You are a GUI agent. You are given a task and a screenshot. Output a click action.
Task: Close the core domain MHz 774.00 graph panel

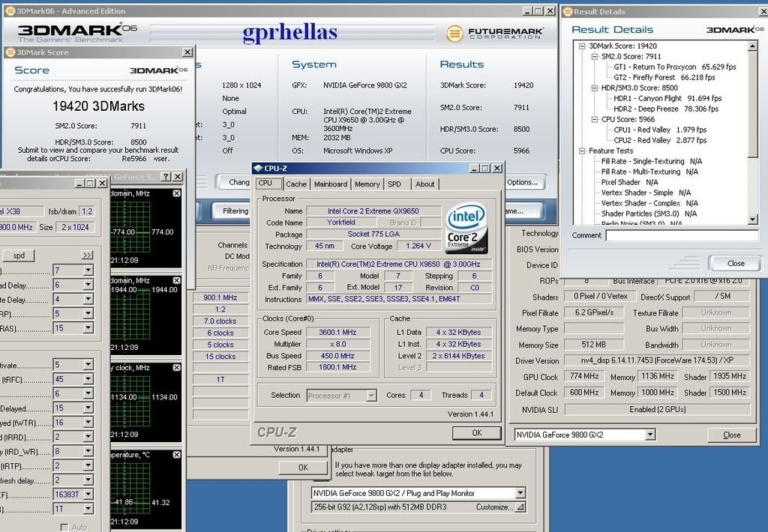tap(177, 194)
